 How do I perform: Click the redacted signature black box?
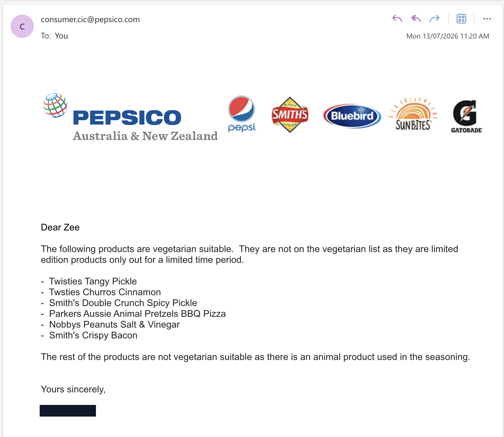[68, 411]
